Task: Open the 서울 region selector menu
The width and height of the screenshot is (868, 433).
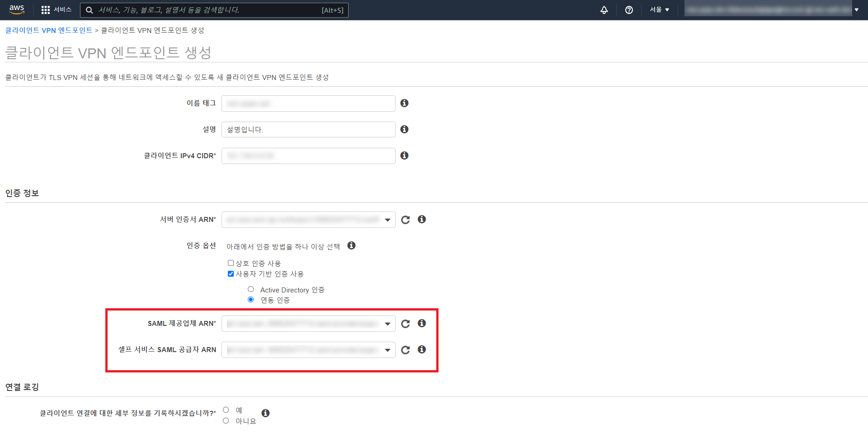Action: (x=659, y=10)
